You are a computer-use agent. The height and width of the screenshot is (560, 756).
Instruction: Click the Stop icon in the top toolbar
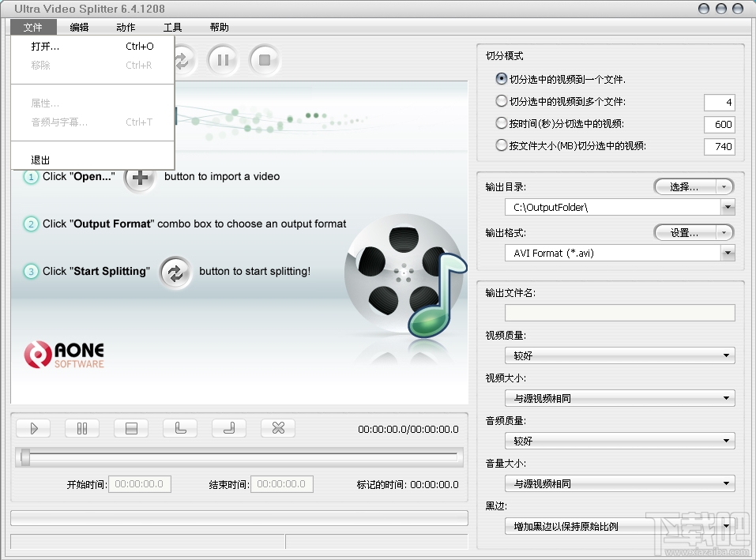click(265, 60)
